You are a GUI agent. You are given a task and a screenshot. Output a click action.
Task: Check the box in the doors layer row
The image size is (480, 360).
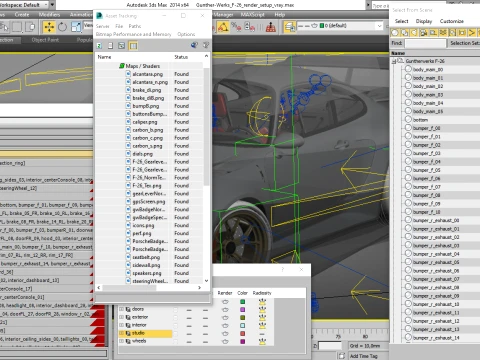176,309
